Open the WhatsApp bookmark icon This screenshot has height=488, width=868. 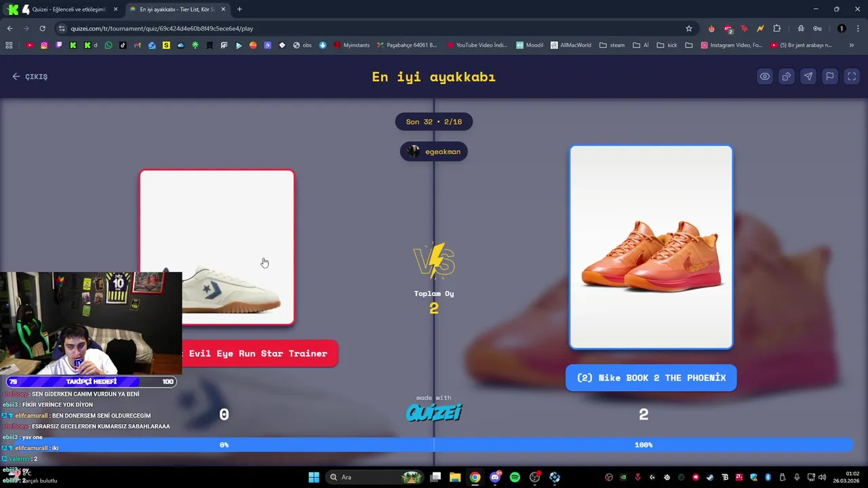(x=108, y=45)
